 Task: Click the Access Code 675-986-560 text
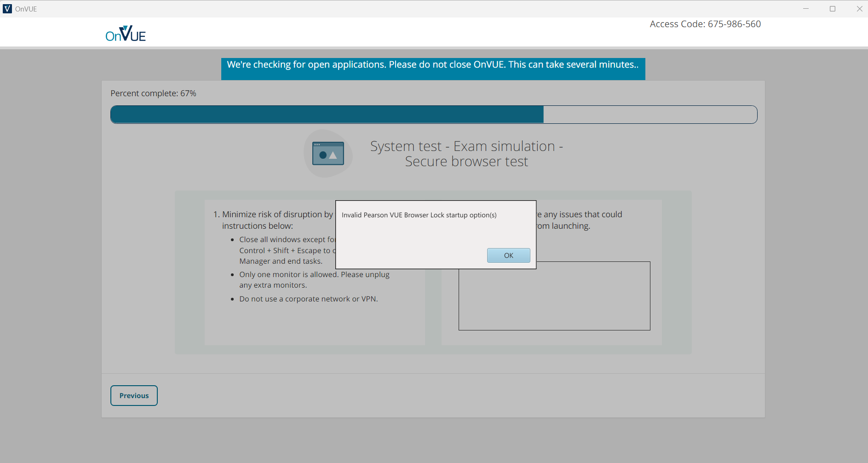pos(705,24)
